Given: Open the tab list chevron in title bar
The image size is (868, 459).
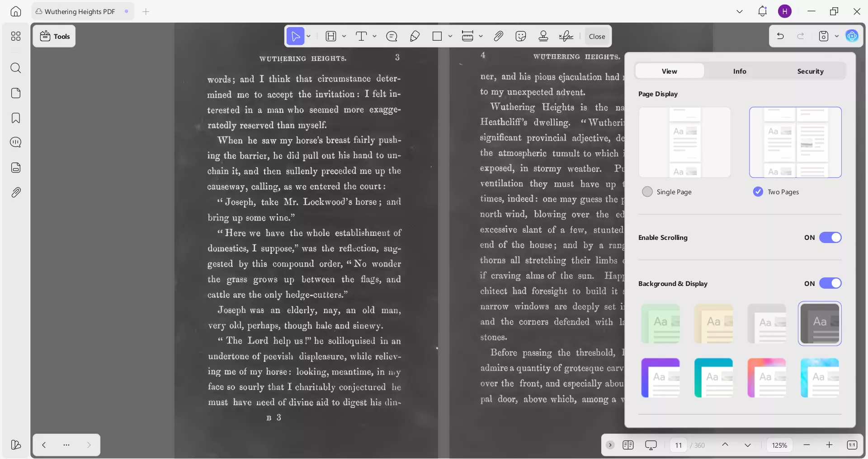Looking at the screenshot, I should 740,11.
